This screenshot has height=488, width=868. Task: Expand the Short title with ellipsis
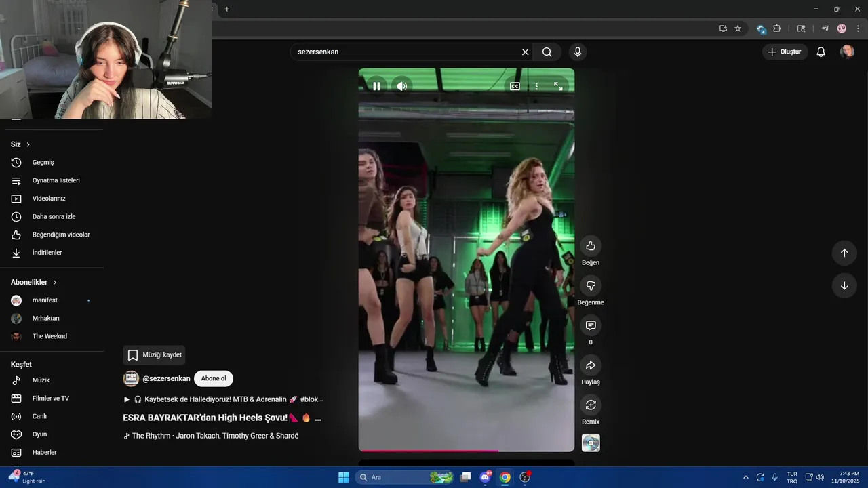[x=318, y=418]
